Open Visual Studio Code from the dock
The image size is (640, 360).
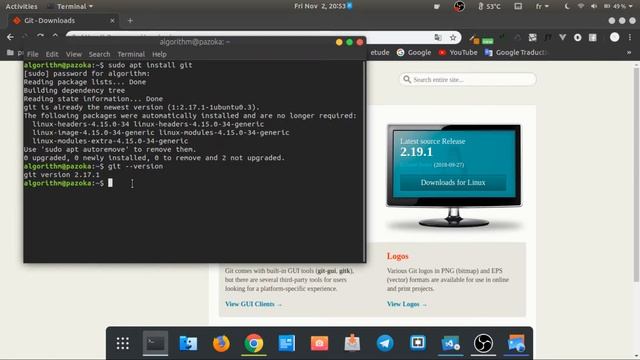pos(451,343)
